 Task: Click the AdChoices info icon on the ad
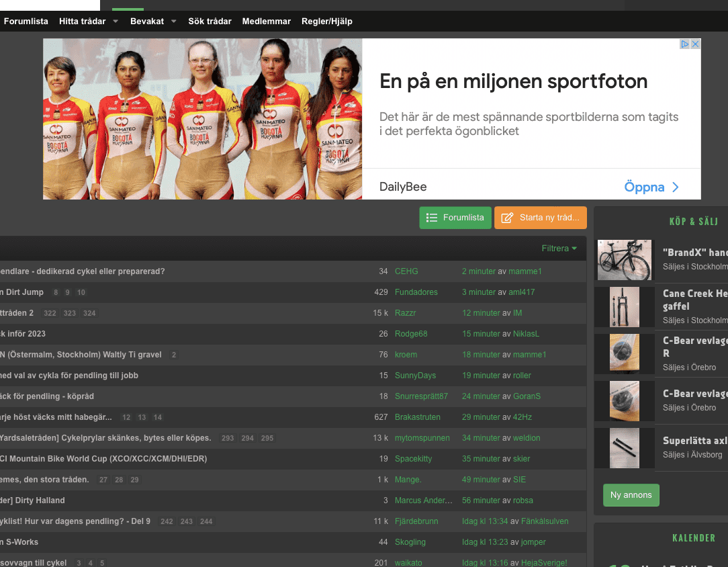click(685, 44)
